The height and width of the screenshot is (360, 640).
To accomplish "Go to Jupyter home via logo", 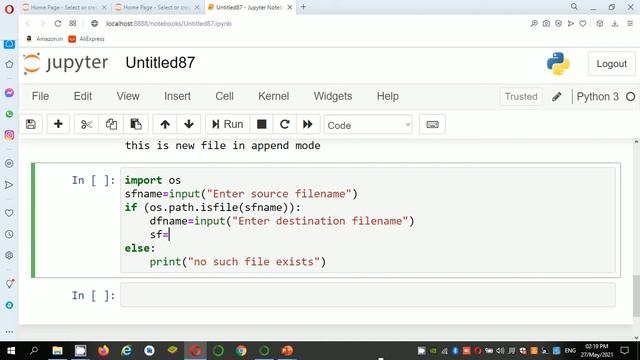I will (x=66, y=63).
